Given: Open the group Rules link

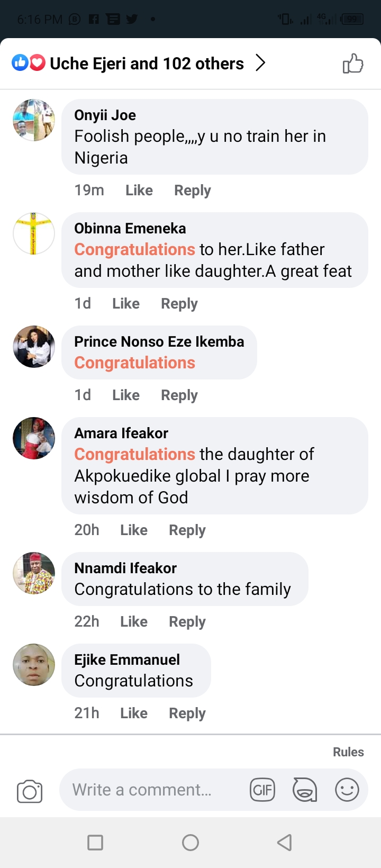Looking at the screenshot, I should click(x=348, y=752).
